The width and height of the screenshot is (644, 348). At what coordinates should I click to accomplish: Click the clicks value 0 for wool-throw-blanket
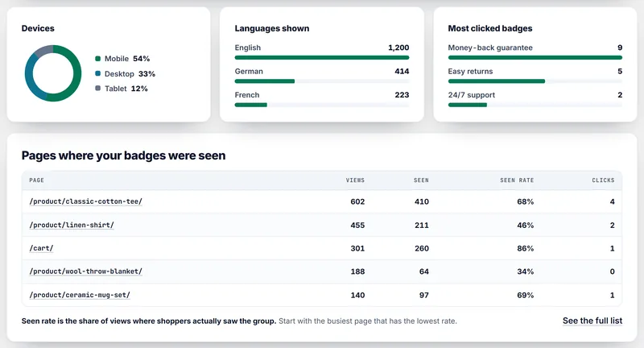point(612,271)
